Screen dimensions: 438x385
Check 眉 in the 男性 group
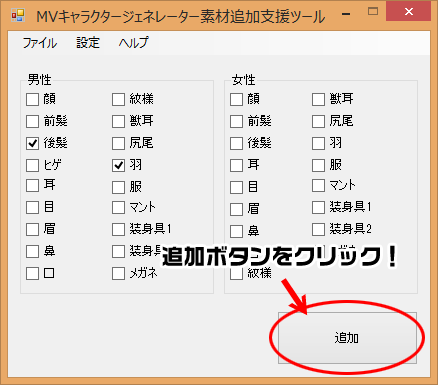(32, 229)
